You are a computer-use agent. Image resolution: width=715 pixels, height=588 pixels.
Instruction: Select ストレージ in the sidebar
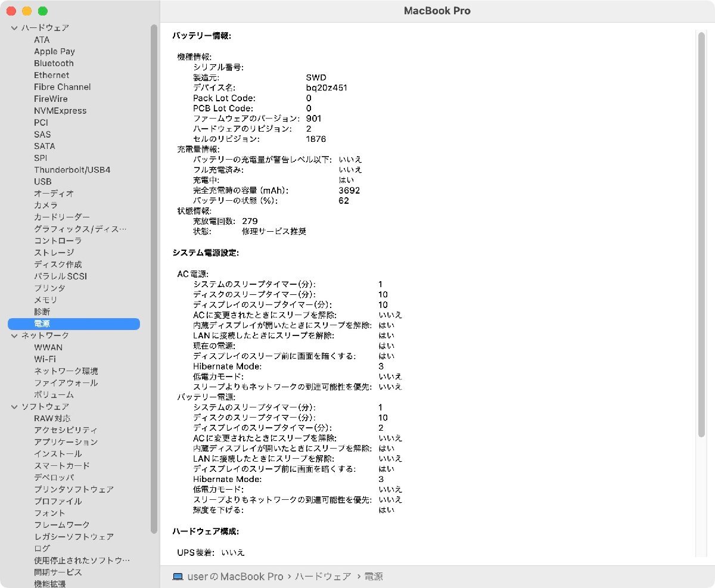tap(54, 253)
